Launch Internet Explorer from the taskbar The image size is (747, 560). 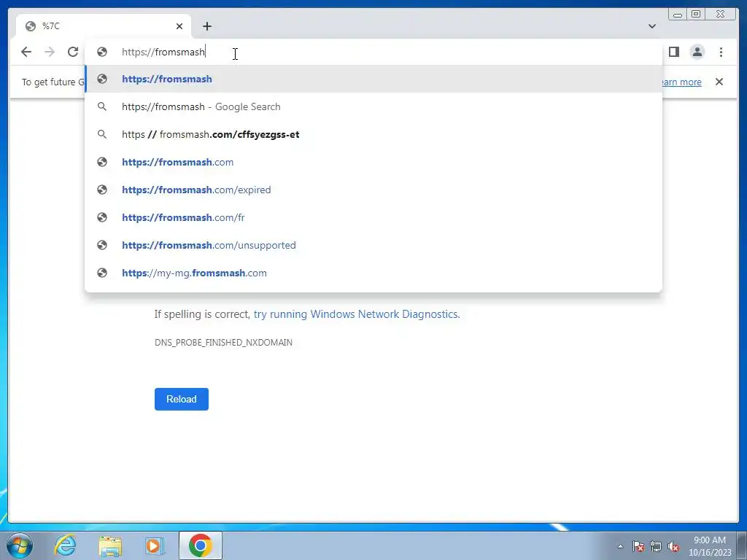point(65,545)
